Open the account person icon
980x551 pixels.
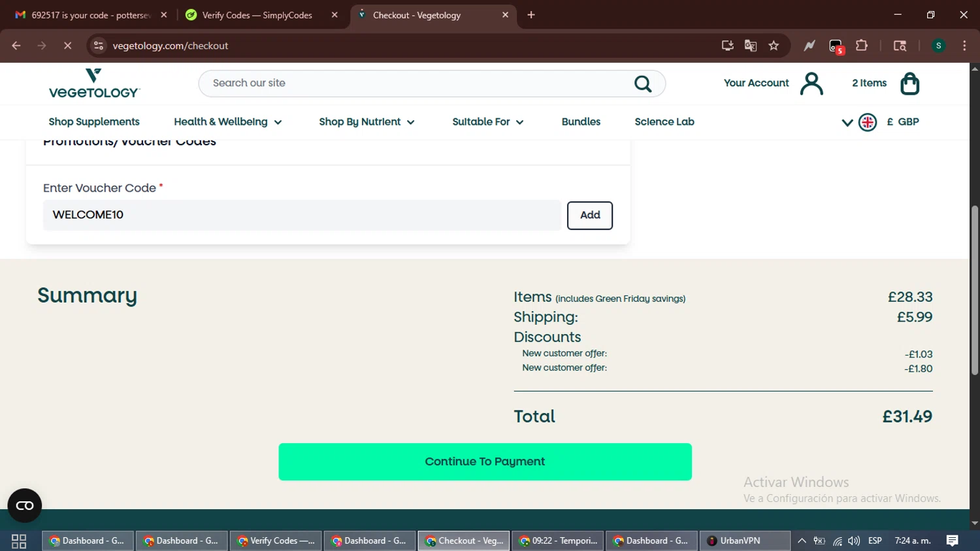811,84
